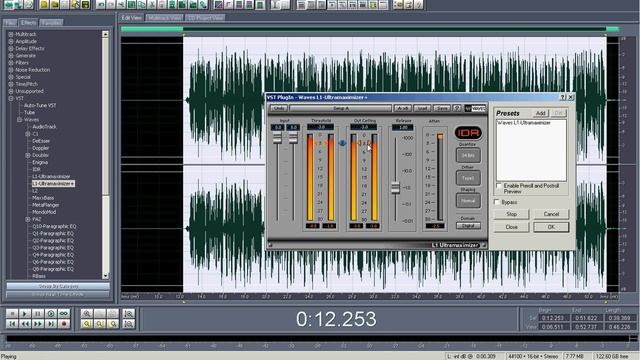Image resolution: width=640 pixels, height=360 pixels.
Task: Click OK to apply the L1 Ultramaximizer
Action: [x=551, y=227]
